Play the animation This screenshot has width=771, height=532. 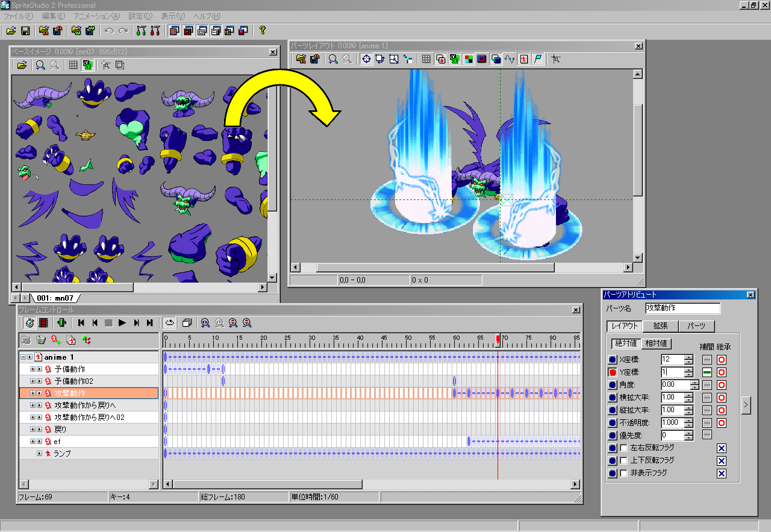(x=122, y=323)
